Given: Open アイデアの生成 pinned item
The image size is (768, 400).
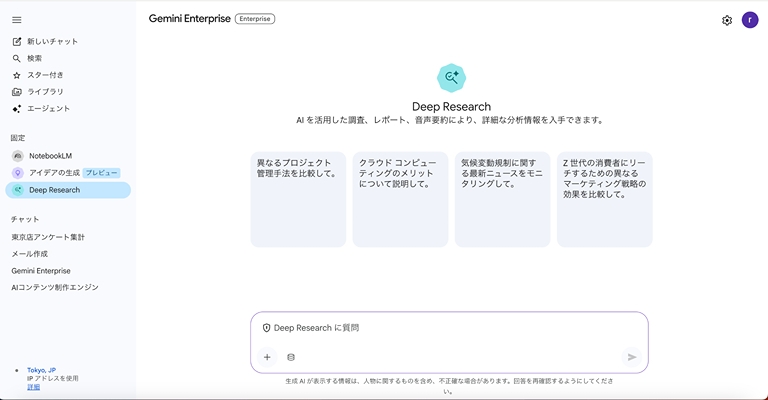Looking at the screenshot, I should pos(68,173).
